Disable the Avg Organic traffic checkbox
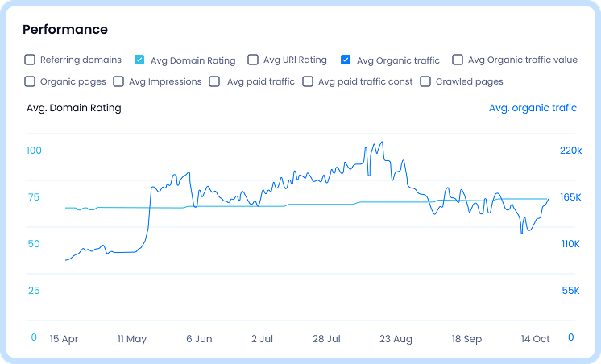Screen dimensions: 601x364 [x=346, y=60]
